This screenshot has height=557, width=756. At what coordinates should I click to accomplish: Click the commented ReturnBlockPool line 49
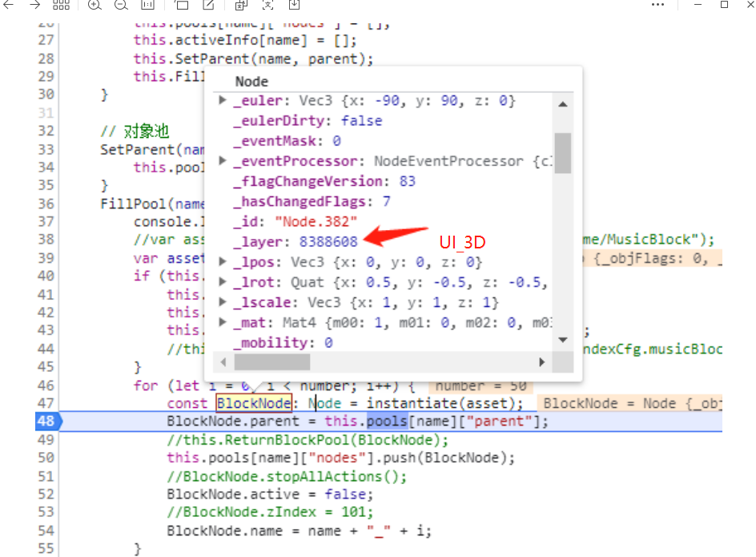[x=308, y=440]
